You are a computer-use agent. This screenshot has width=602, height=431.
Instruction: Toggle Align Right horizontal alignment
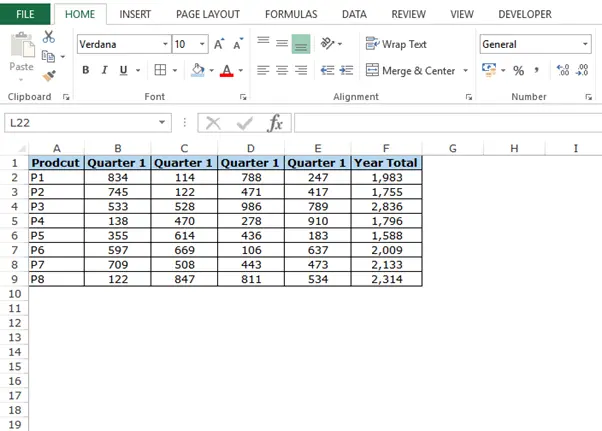click(x=301, y=70)
